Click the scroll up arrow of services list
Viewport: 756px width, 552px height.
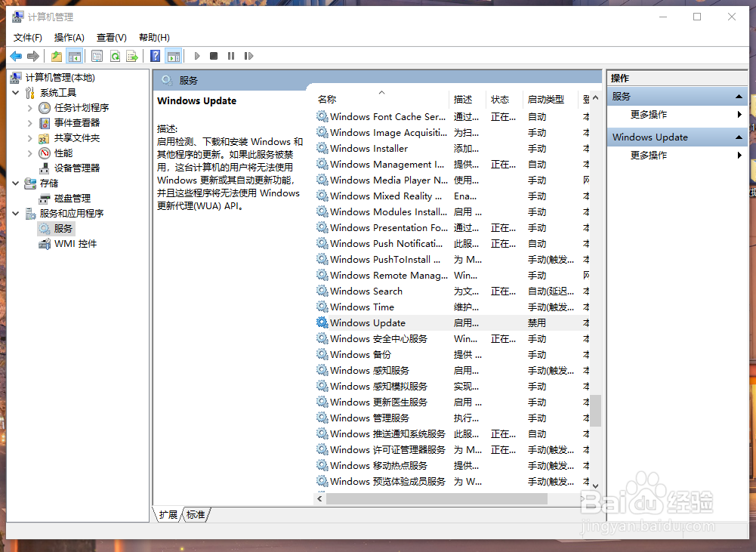point(595,98)
